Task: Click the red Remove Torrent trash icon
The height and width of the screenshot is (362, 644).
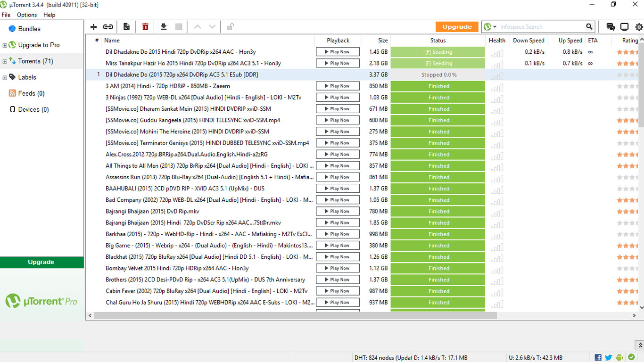Action: pos(145,27)
